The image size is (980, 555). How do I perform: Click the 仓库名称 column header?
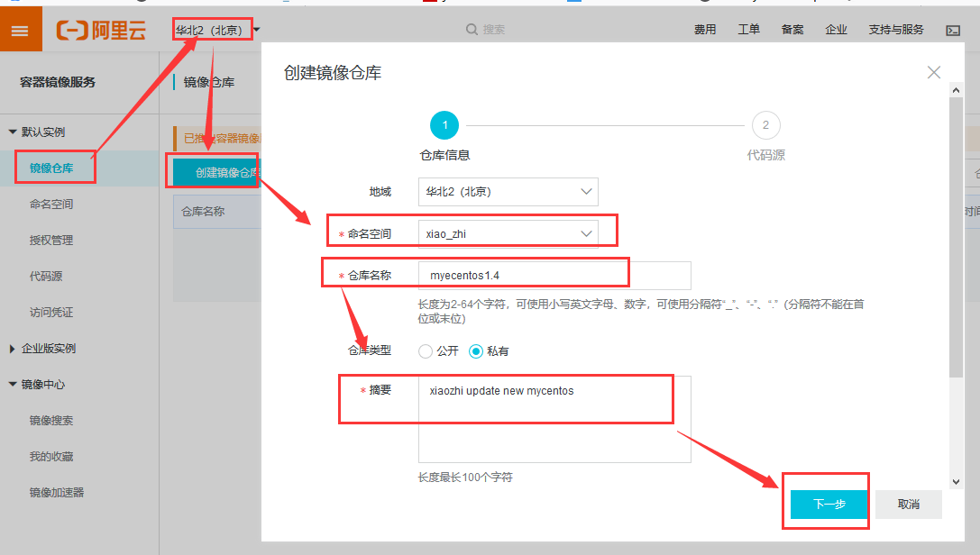(203, 212)
